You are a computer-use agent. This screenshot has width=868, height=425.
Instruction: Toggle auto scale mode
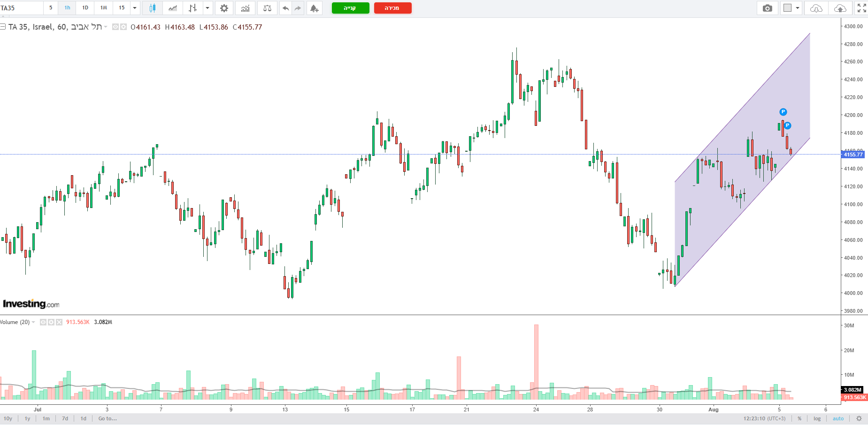pos(838,418)
